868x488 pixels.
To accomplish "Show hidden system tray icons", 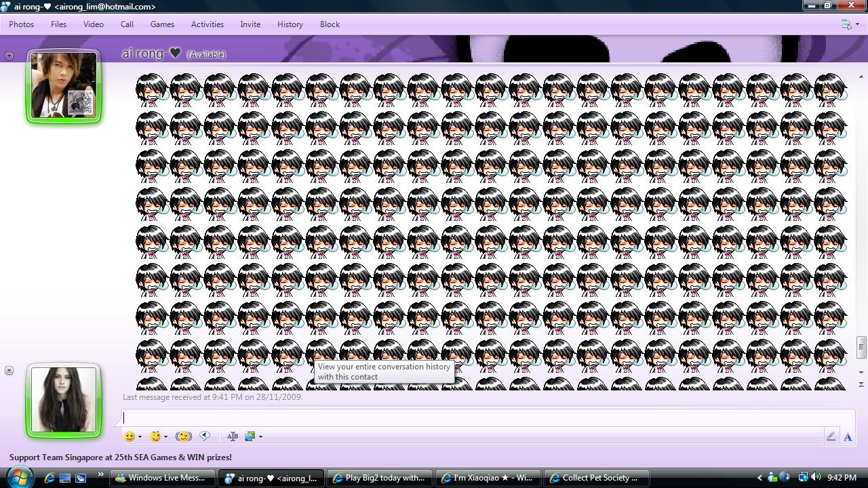I will coord(759,478).
